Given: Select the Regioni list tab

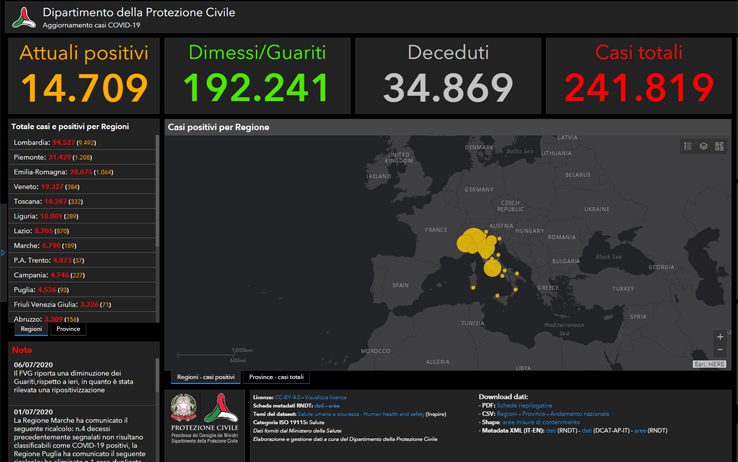Looking at the screenshot, I should pos(31,328).
